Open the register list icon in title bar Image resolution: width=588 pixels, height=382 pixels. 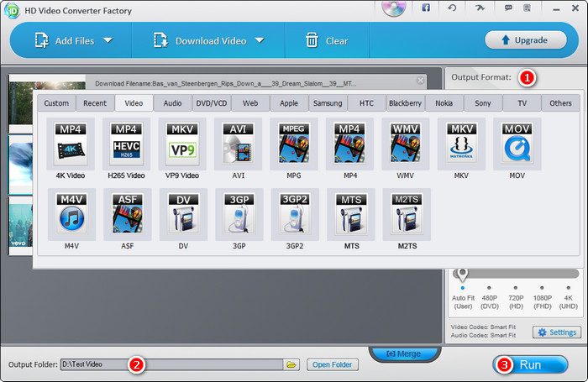(x=527, y=8)
